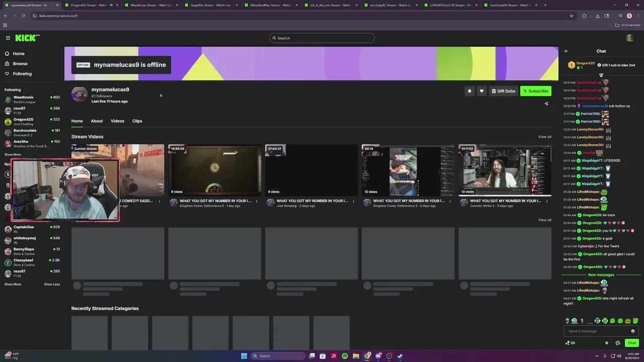Click the channel points counter 30
Viewport: 644px width, 362px height.
coord(570,343)
